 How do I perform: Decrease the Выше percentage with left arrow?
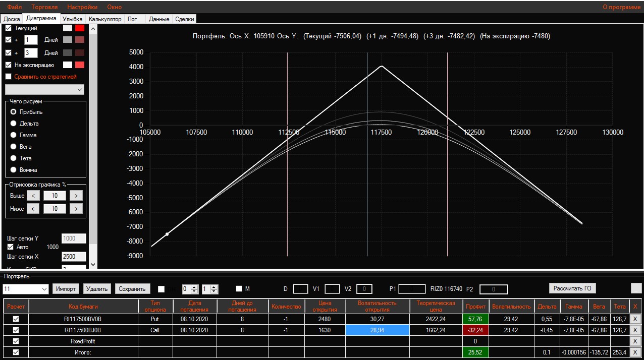pos(33,196)
